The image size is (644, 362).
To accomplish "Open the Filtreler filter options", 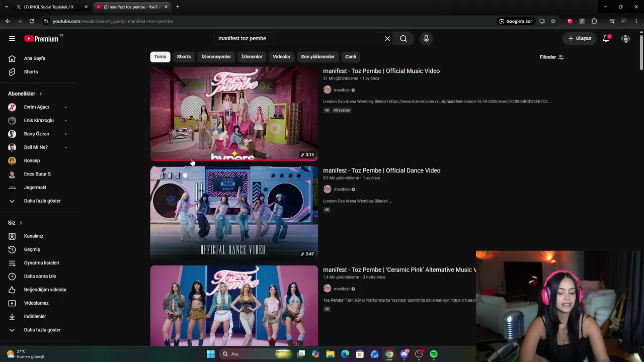I will [551, 57].
